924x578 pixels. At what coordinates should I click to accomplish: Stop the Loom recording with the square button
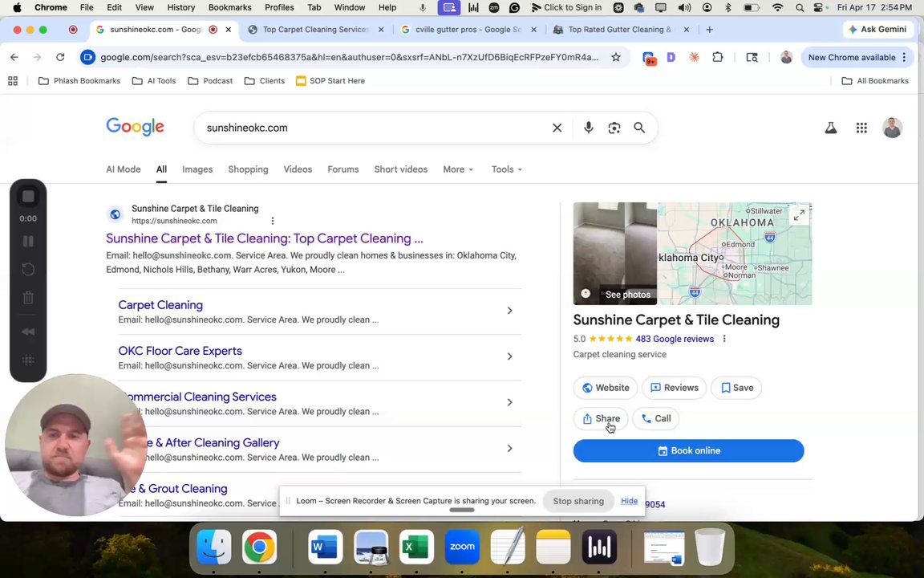tap(28, 197)
